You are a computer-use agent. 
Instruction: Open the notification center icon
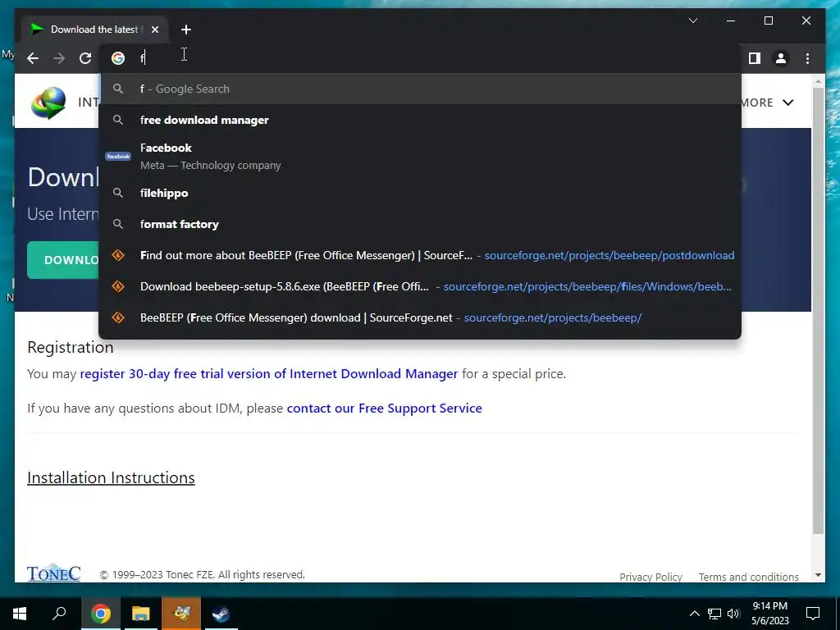point(813,614)
